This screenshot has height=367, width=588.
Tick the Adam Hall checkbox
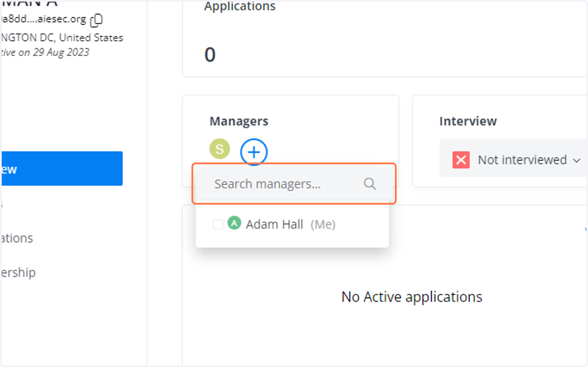click(218, 225)
